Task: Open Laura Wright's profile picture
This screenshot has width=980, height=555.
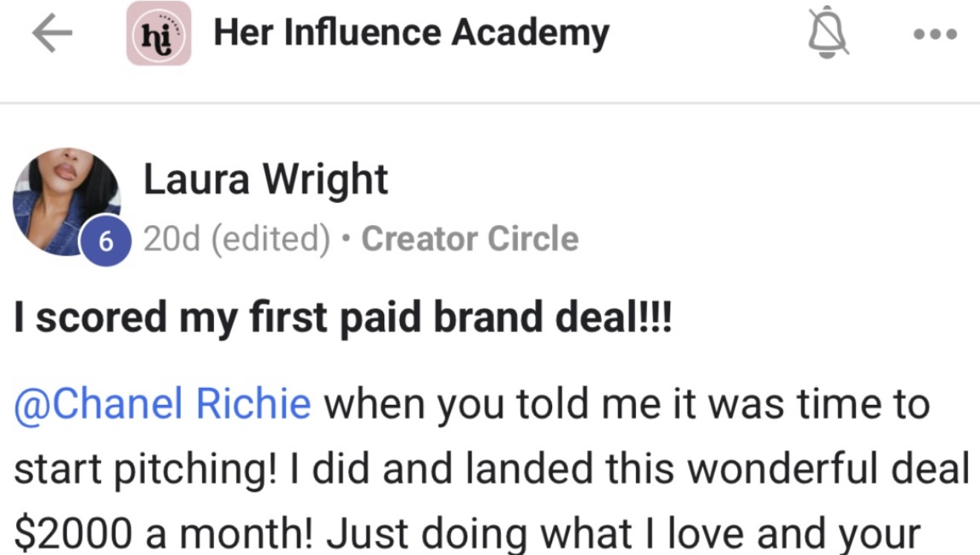Action: click(x=67, y=199)
